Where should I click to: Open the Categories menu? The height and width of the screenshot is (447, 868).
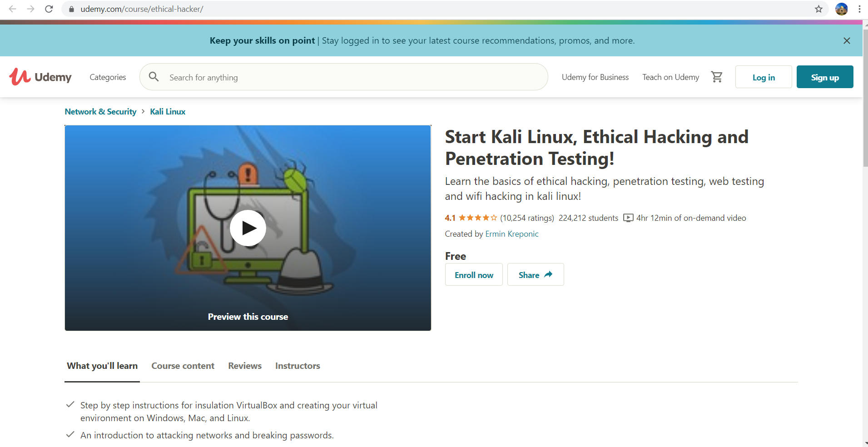click(x=108, y=77)
